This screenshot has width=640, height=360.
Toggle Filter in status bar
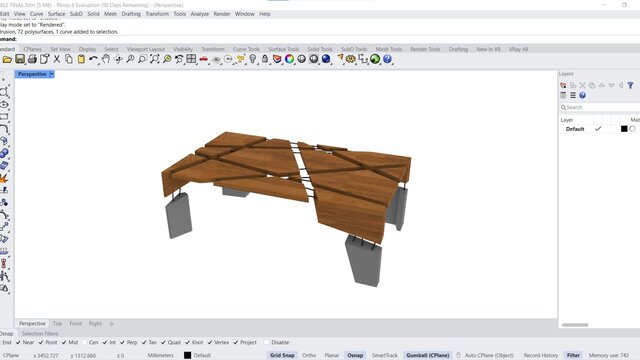[573, 356]
